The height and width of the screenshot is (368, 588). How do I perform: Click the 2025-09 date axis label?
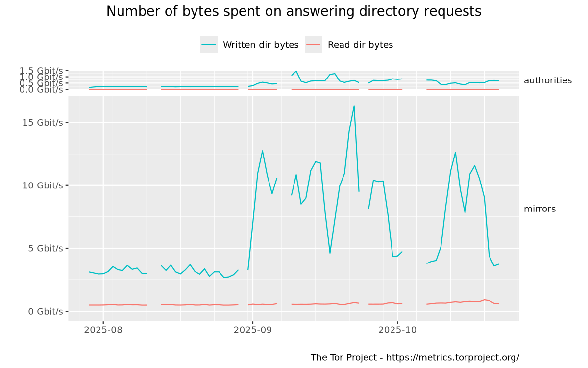pyautogui.click(x=252, y=330)
